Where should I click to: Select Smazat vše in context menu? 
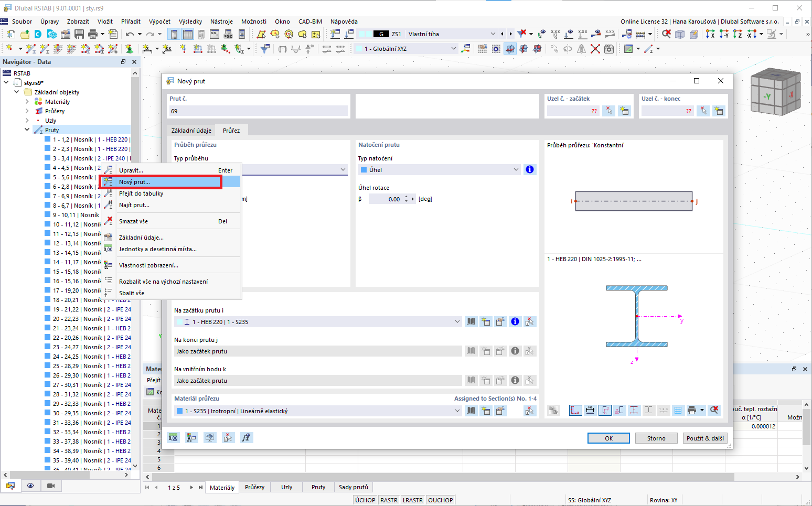[170, 221]
